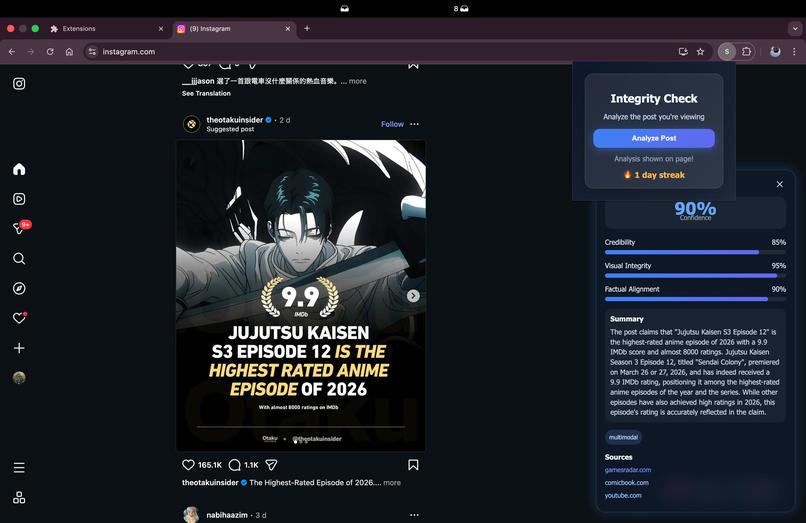Image resolution: width=806 pixels, height=523 pixels.
Task: Expand tab search dropdown arrow
Action: click(x=795, y=29)
